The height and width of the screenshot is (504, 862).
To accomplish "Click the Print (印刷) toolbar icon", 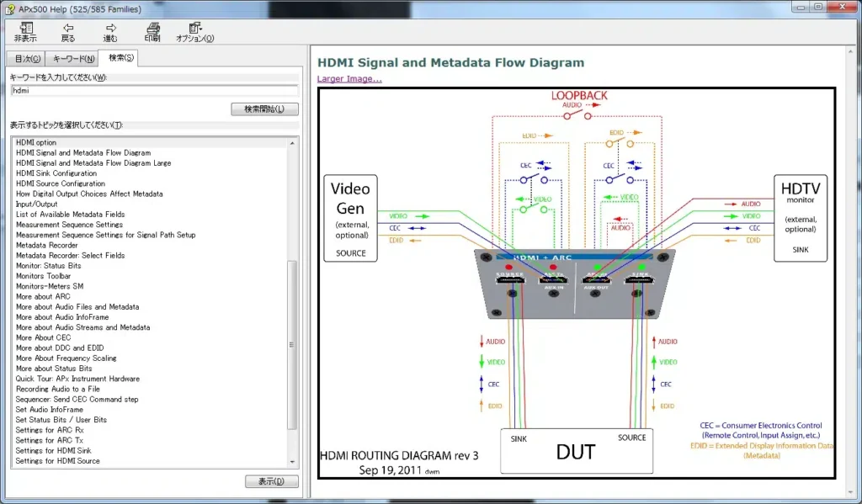I will click(152, 29).
